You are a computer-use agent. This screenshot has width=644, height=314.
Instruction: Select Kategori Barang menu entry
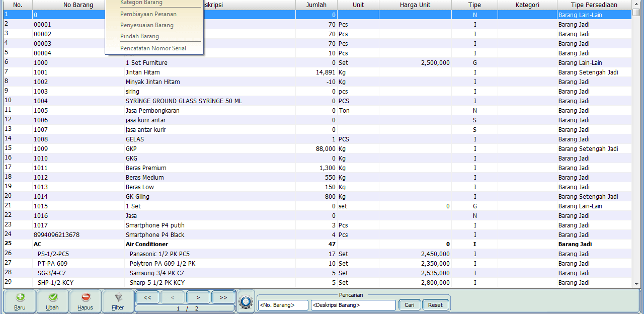click(141, 3)
